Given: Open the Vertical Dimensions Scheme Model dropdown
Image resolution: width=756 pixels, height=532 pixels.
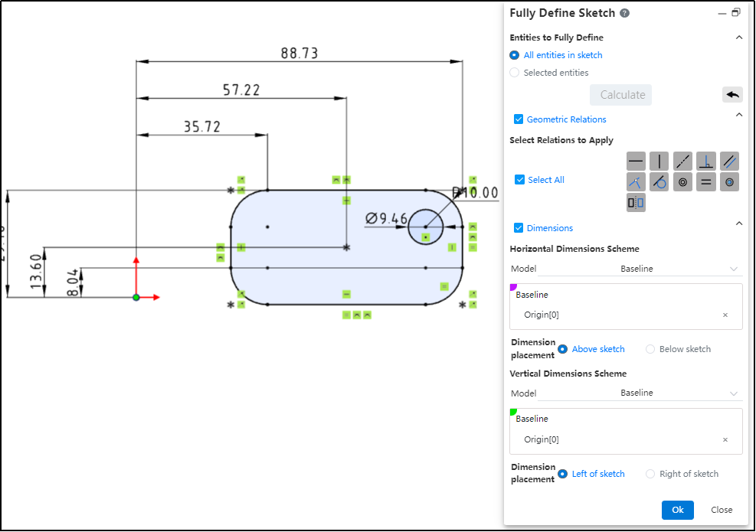Looking at the screenshot, I should [x=640, y=393].
